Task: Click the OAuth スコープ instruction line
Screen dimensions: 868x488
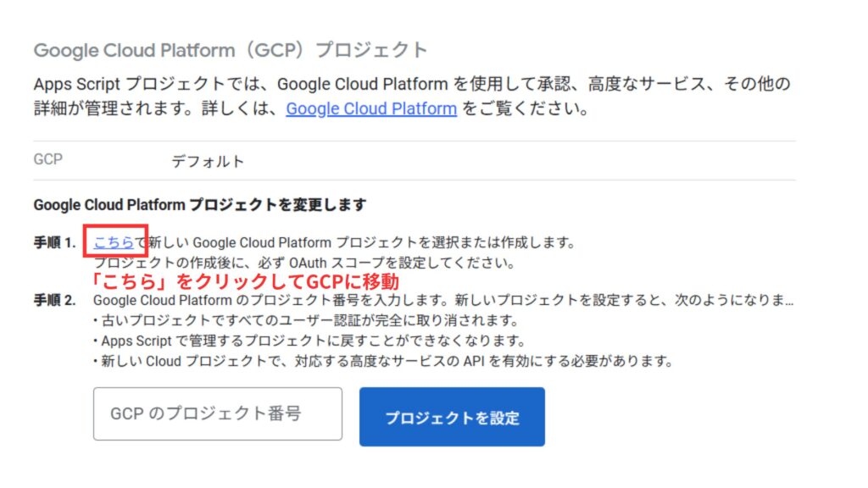Action: coord(304,263)
